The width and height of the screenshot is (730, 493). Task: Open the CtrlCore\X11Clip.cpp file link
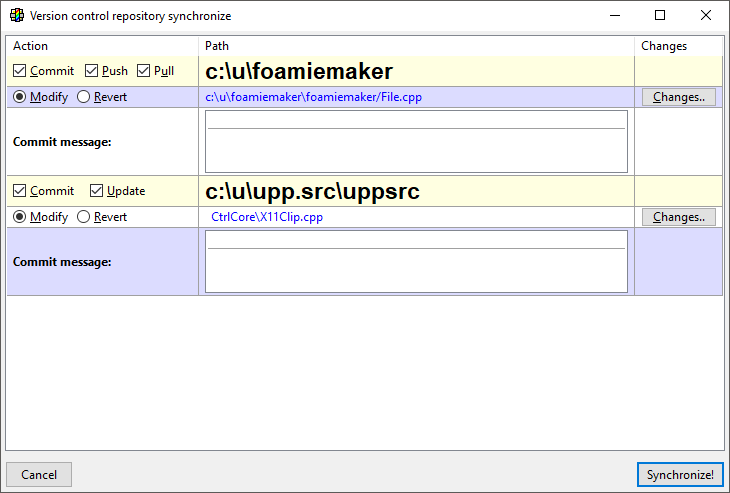(267, 217)
